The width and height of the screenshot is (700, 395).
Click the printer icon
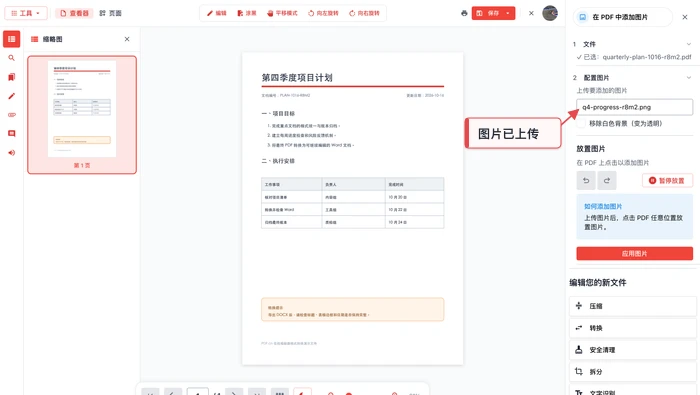pyautogui.click(x=464, y=13)
